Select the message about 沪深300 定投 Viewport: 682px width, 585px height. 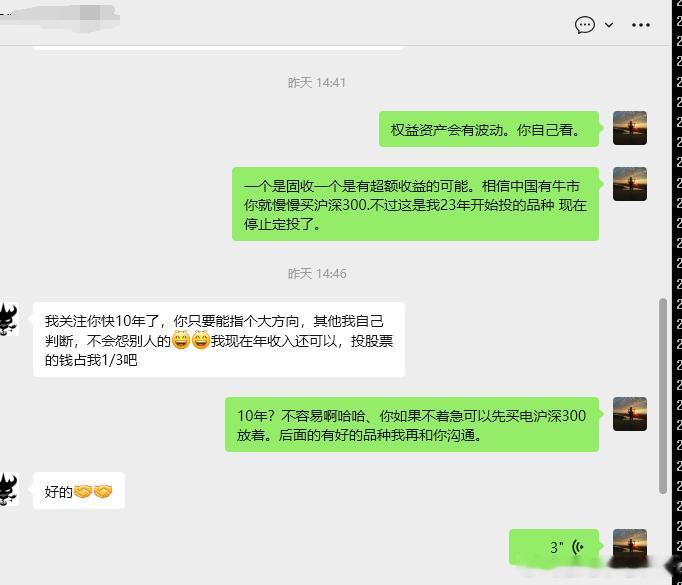click(x=415, y=204)
